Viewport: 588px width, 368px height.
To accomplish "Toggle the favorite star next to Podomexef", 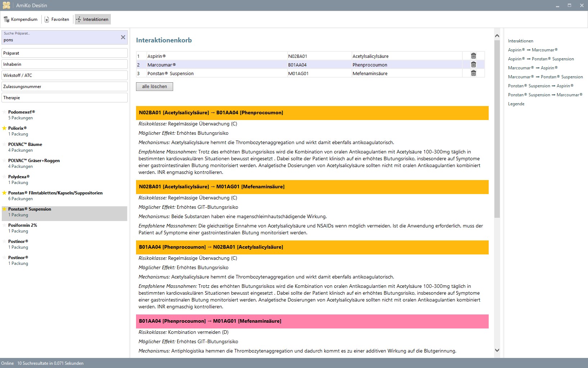I will (x=5, y=112).
